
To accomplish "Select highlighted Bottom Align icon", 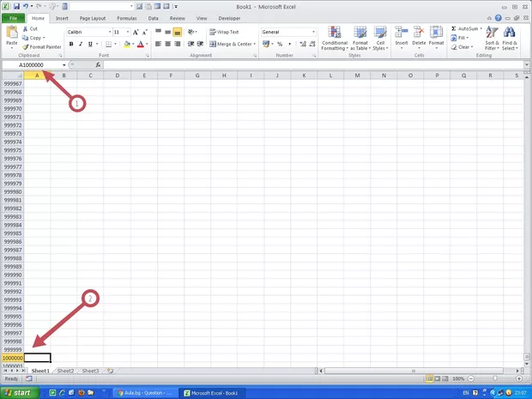I will [177, 32].
